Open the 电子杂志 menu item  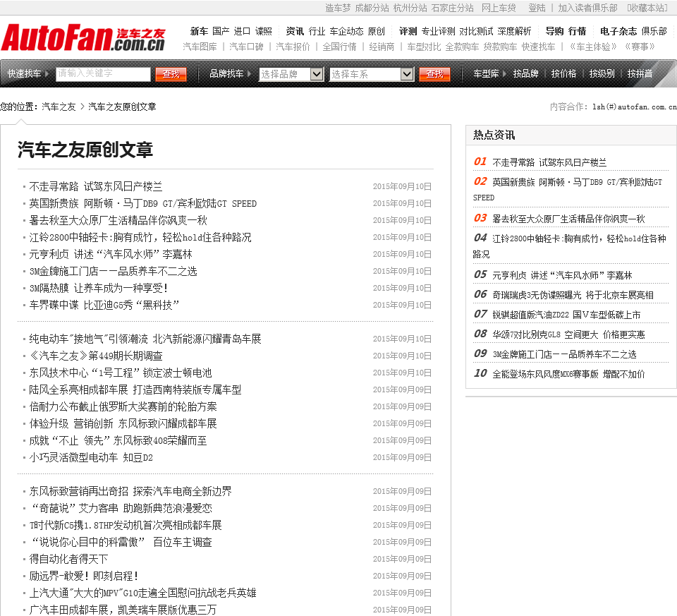coord(618,31)
